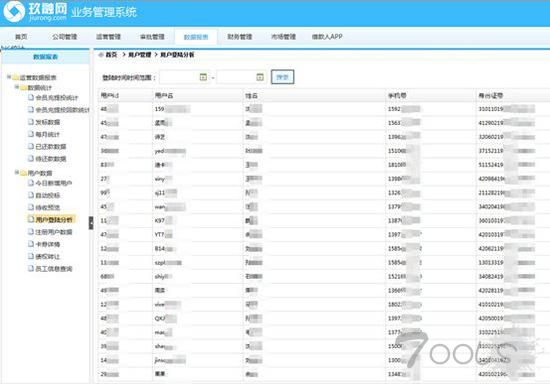Open the end date calendar picker
This screenshot has height=384, width=550.
[260, 77]
